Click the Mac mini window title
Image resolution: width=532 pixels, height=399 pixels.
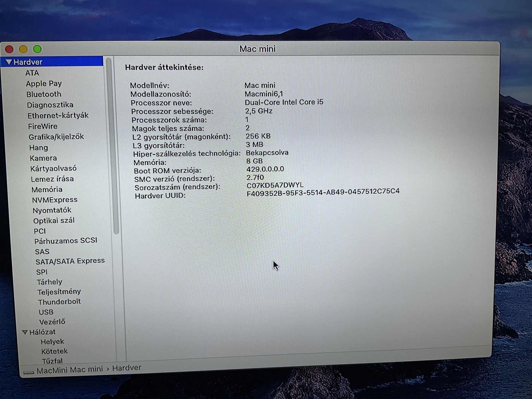pos(258,49)
